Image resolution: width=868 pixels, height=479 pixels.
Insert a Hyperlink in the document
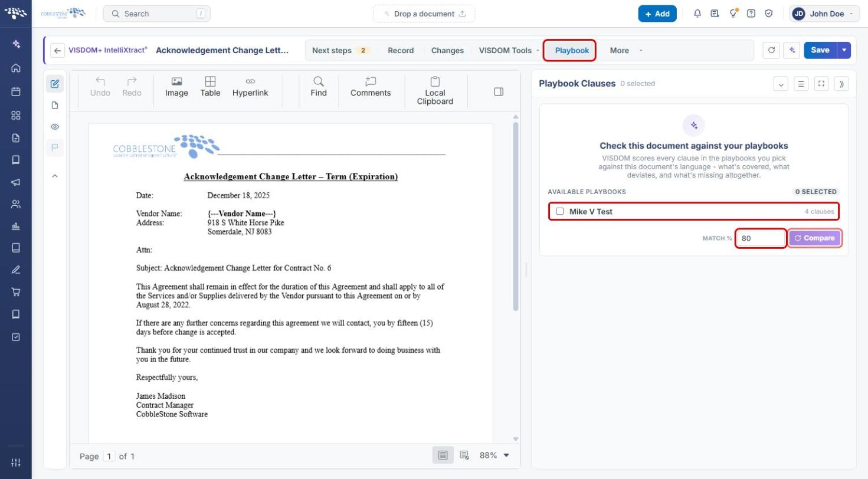tap(250, 87)
